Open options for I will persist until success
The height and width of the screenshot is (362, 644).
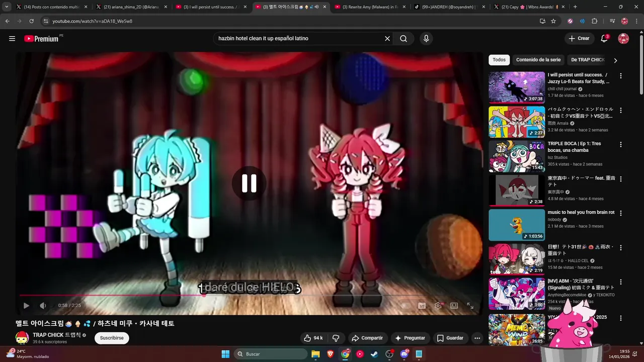tap(620, 76)
